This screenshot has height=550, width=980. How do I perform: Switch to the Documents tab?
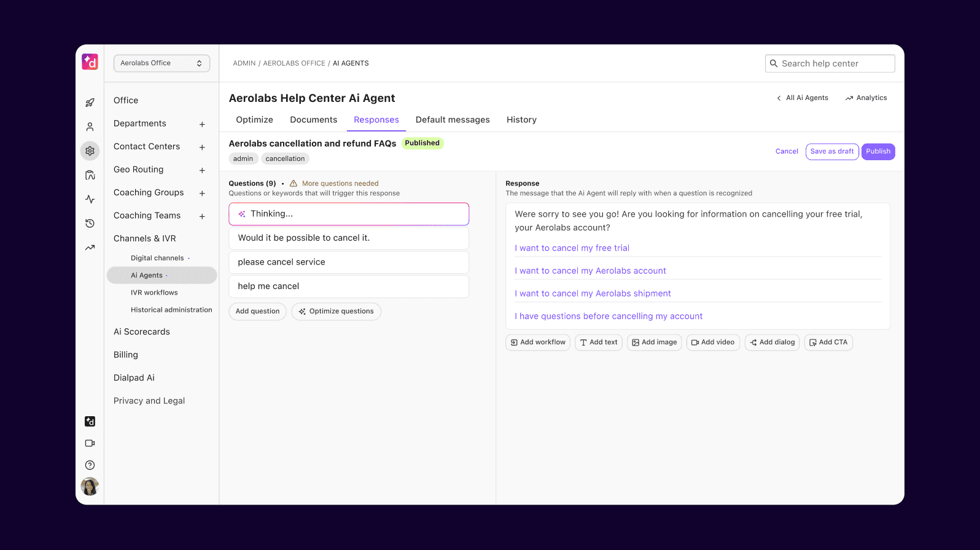coord(313,120)
